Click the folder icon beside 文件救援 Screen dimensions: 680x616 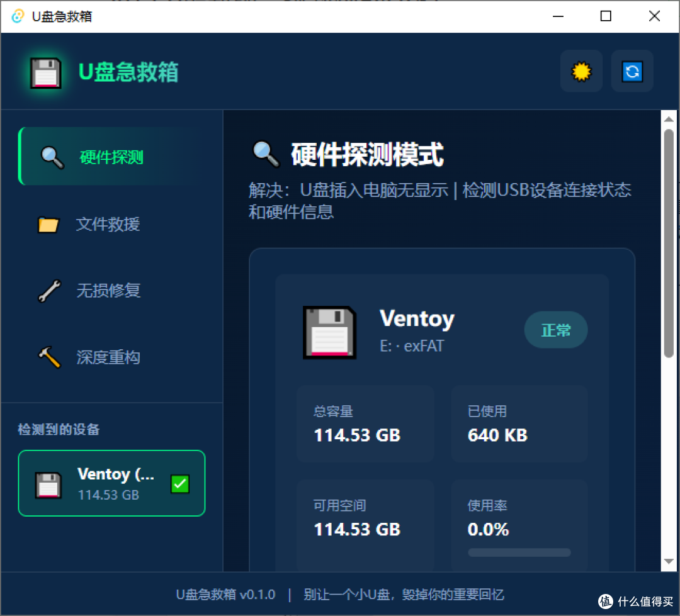click(x=48, y=225)
